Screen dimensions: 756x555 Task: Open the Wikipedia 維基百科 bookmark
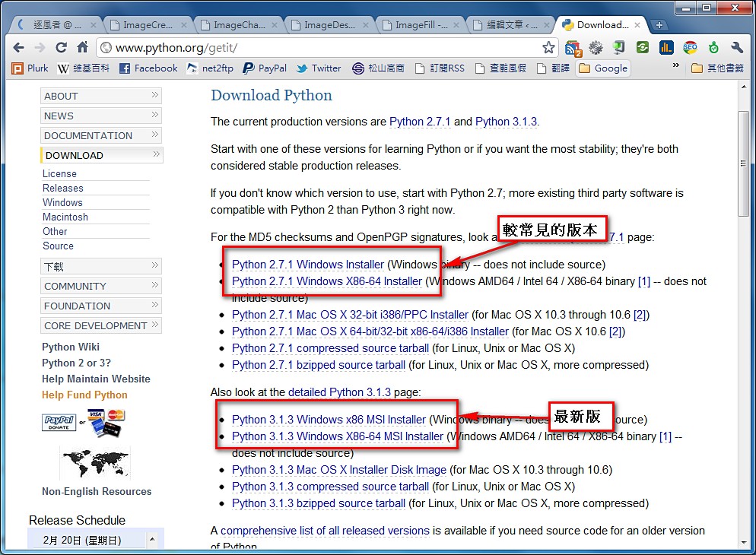(83, 68)
